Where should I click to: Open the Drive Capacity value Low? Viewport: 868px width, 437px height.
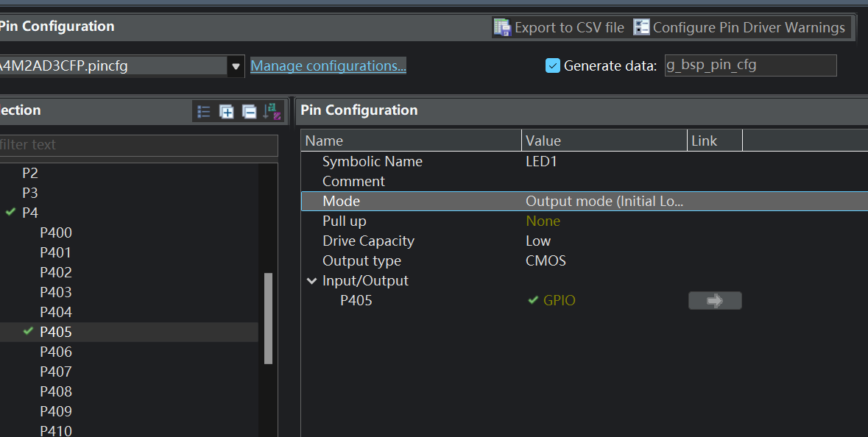tap(538, 241)
